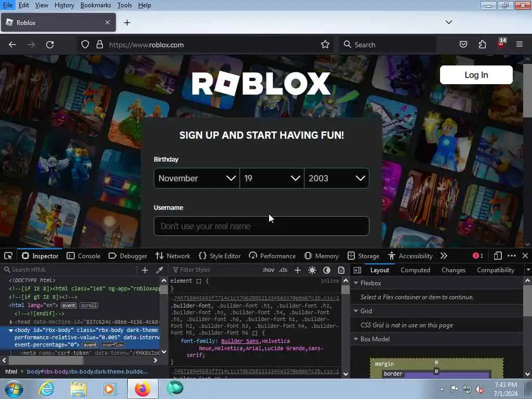This screenshot has height=399, width=532.
Task: Click the Search HTML field
Action: click(x=70, y=270)
